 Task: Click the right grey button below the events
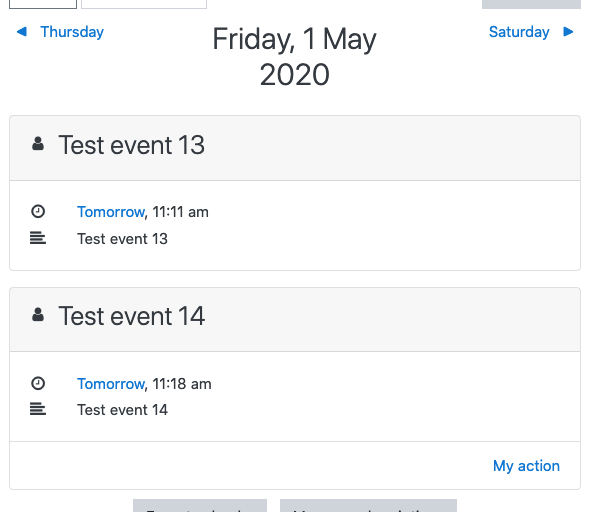pyautogui.click(x=368, y=506)
